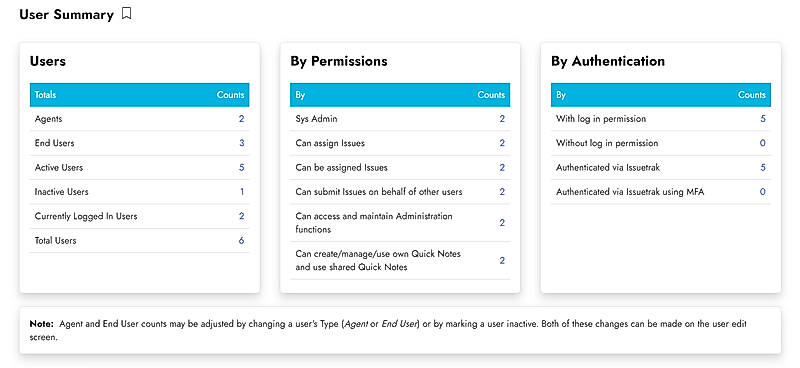Click By header in the By Authentication table

point(561,95)
